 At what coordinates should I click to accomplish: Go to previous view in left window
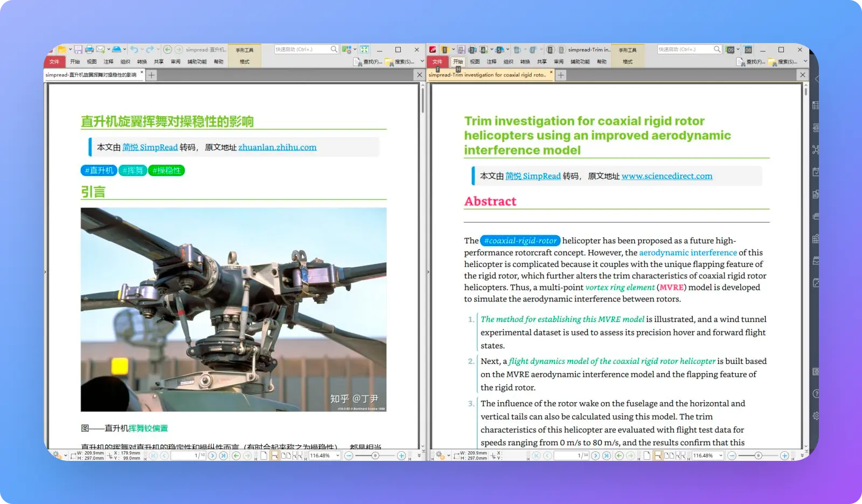pos(168,50)
